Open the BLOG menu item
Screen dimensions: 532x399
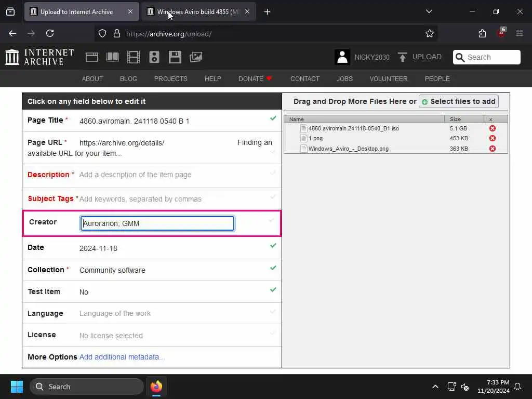(x=129, y=79)
